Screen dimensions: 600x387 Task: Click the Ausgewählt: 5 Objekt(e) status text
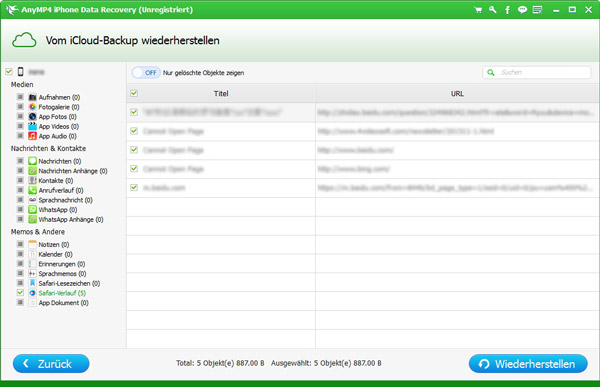click(326, 363)
